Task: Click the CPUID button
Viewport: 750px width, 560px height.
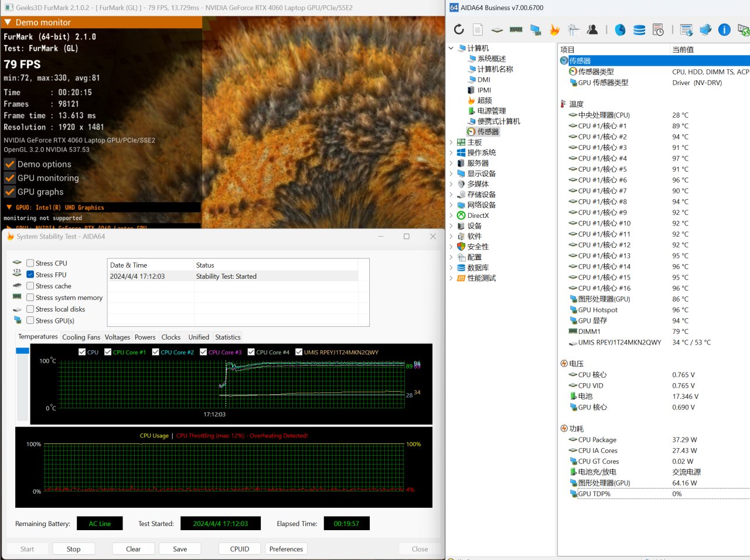Action: click(240, 549)
